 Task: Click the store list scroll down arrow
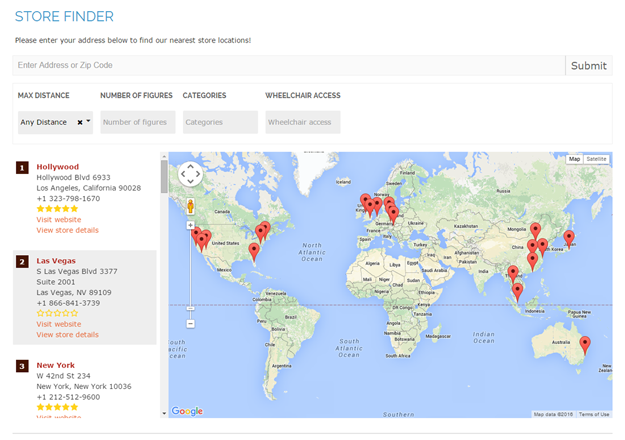pyautogui.click(x=164, y=414)
